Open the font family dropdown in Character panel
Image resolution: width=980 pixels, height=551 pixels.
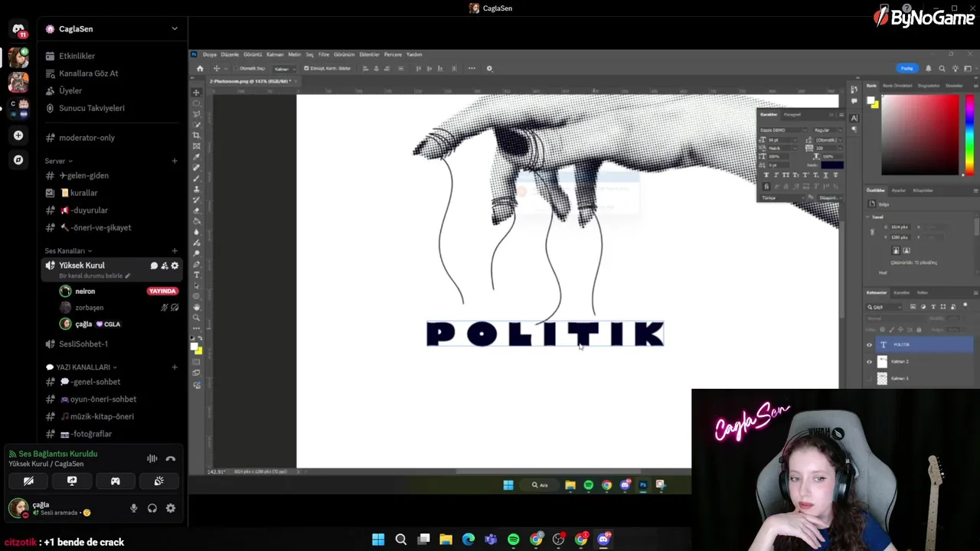[785, 130]
